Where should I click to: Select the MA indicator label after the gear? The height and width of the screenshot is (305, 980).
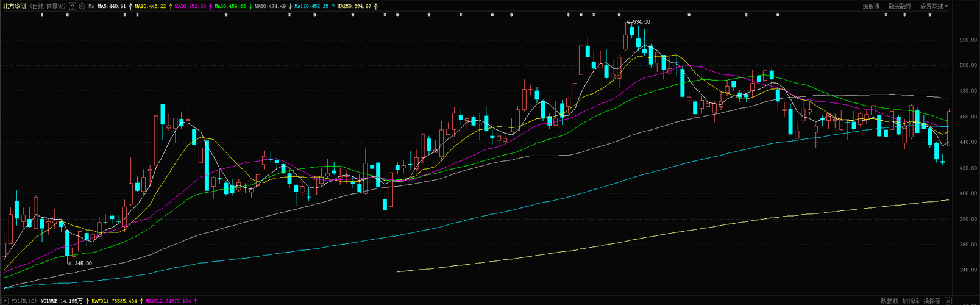(x=91, y=6)
